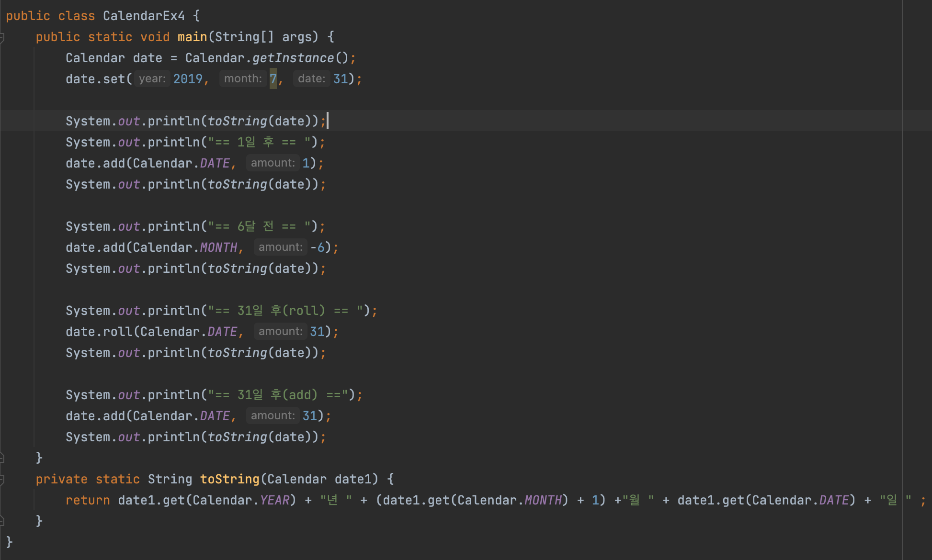Click the CalendarEx4 class name
Image resolution: width=932 pixels, height=560 pixels.
(144, 16)
